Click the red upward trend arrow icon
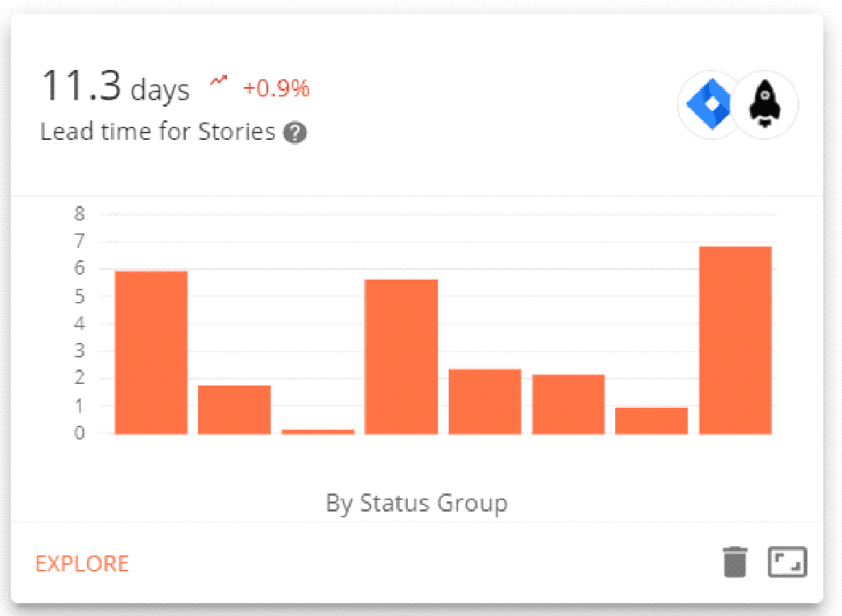 (218, 81)
